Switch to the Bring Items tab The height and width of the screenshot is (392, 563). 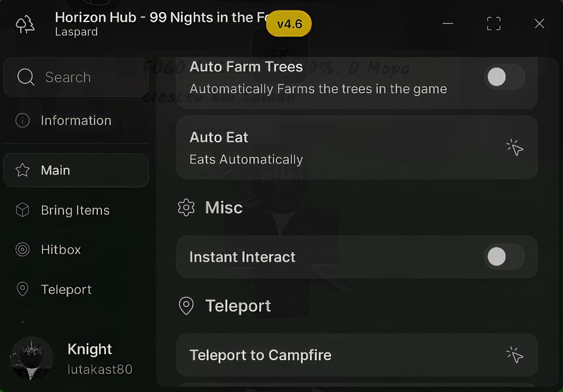coord(75,210)
